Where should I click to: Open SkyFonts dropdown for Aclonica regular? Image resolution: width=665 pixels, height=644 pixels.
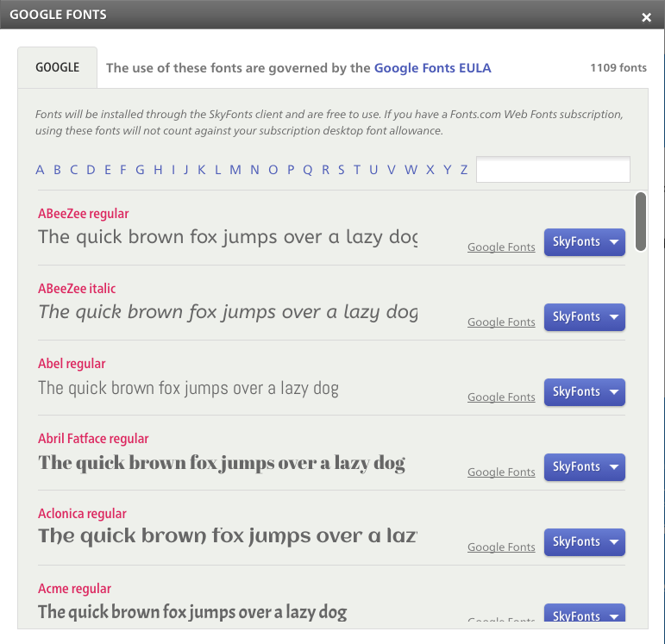tap(585, 542)
